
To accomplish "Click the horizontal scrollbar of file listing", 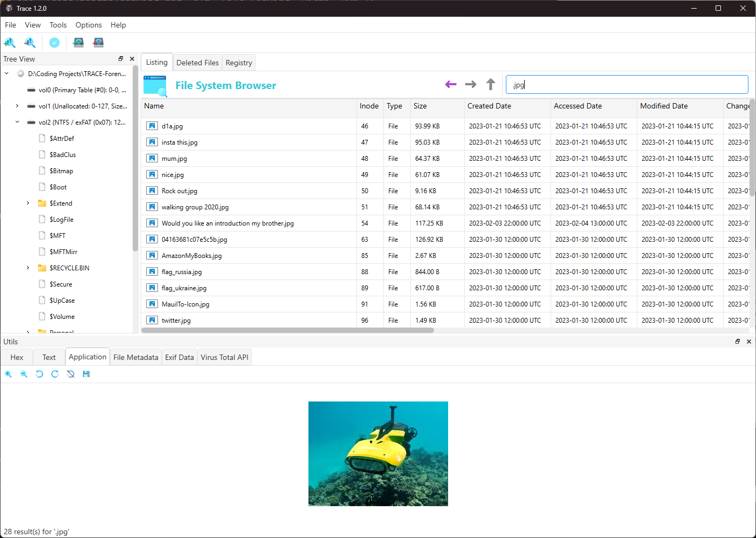I will (287, 330).
